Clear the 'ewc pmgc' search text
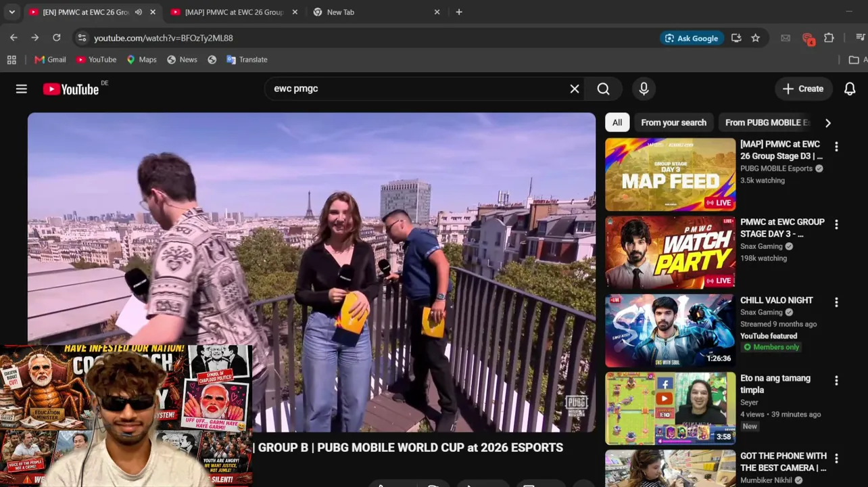Screen dimensions: 868x487 click(575, 89)
